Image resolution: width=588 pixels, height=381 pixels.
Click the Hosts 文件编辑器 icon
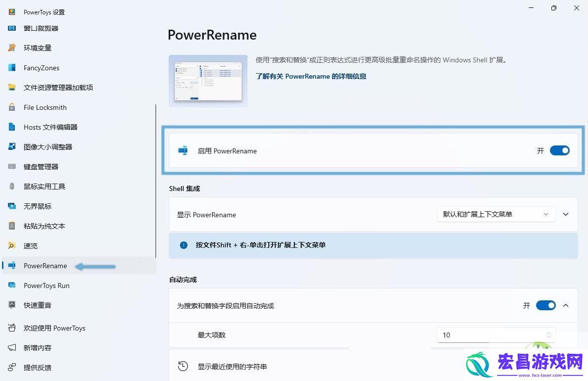pyautogui.click(x=12, y=127)
